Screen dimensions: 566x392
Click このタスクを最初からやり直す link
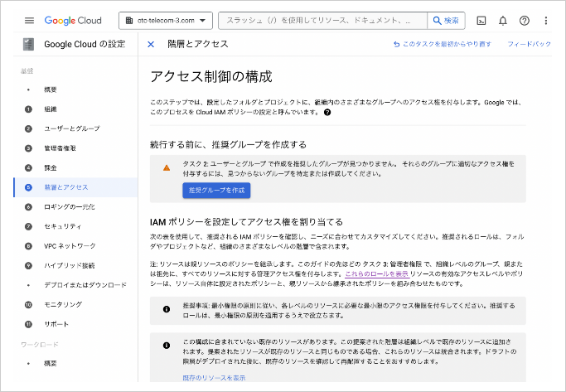[446, 45]
